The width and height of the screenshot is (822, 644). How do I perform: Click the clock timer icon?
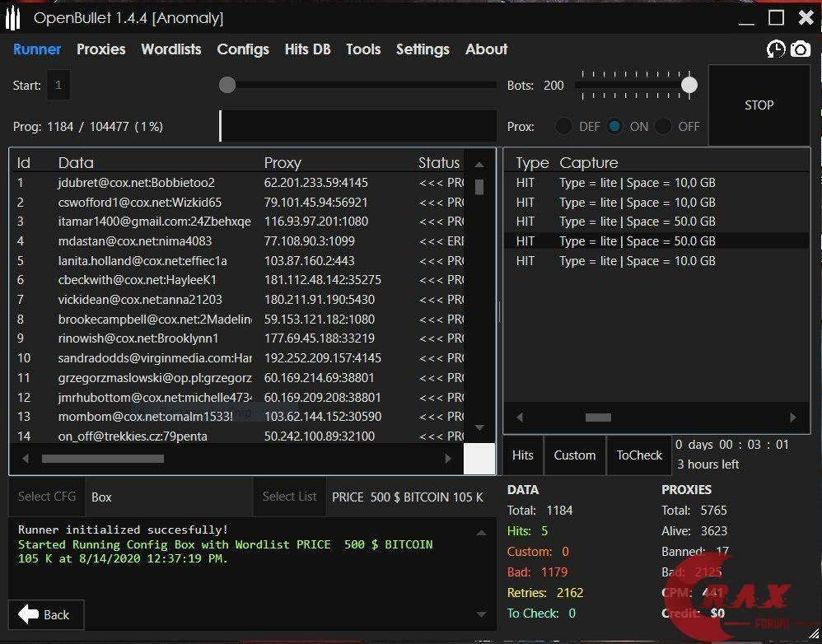pos(775,49)
